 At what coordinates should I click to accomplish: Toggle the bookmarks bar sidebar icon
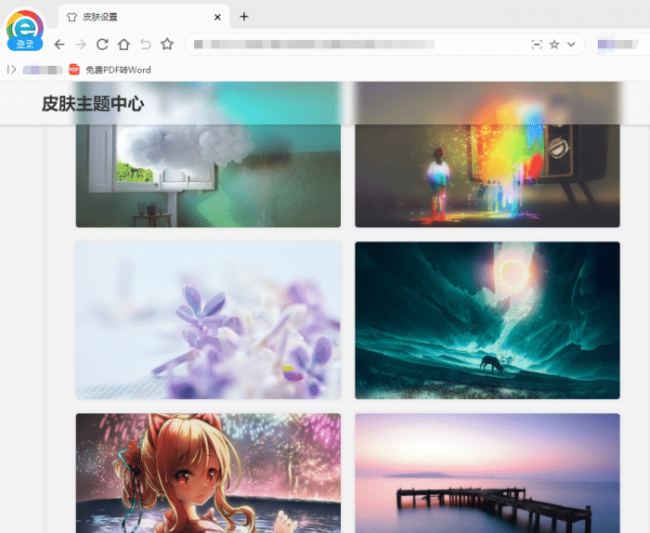(12, 70)
